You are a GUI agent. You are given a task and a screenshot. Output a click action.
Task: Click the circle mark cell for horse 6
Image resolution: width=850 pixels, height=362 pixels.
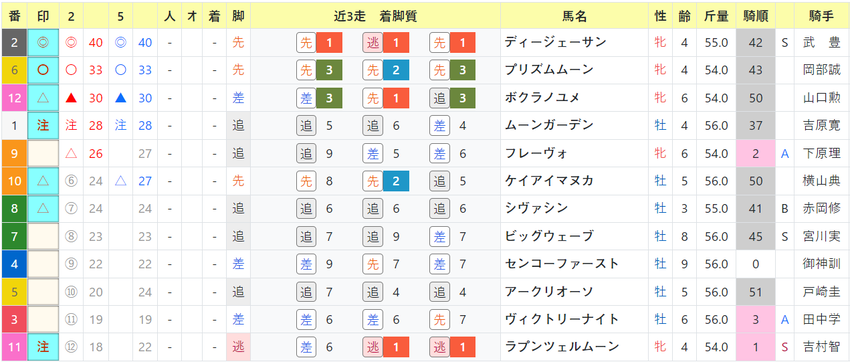pyautogui.click(x=43, y=70)
